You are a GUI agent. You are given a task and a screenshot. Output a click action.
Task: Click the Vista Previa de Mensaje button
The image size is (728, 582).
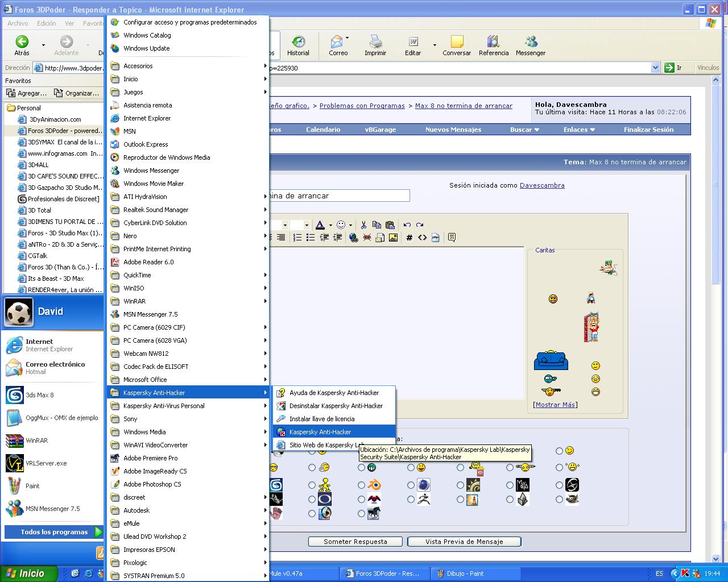[464, 542]
